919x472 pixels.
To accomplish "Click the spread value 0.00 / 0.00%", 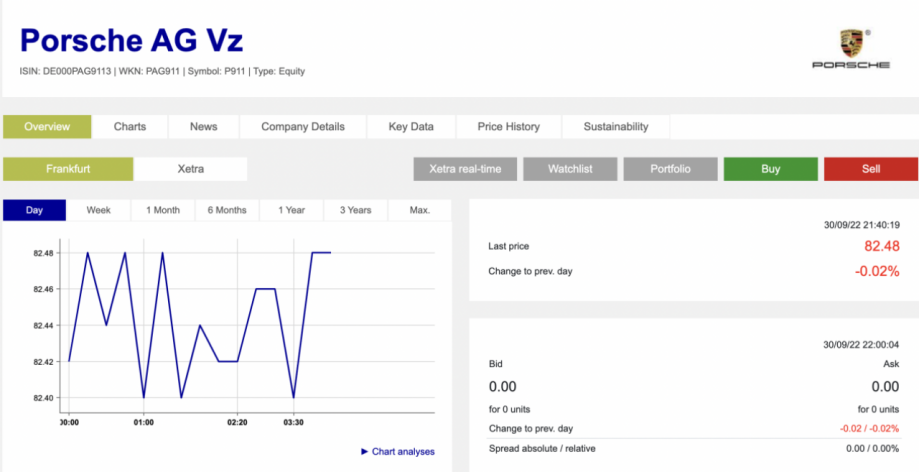I will (873, 449).
